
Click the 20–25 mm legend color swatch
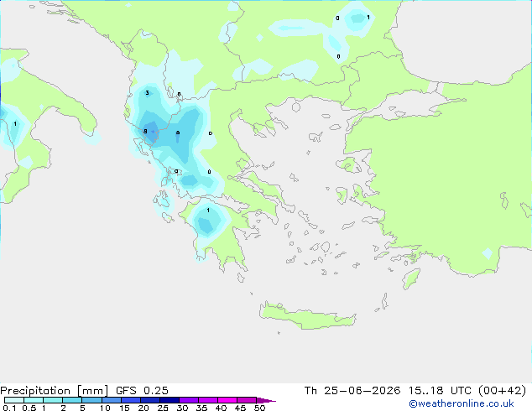[x=149, y=400]
